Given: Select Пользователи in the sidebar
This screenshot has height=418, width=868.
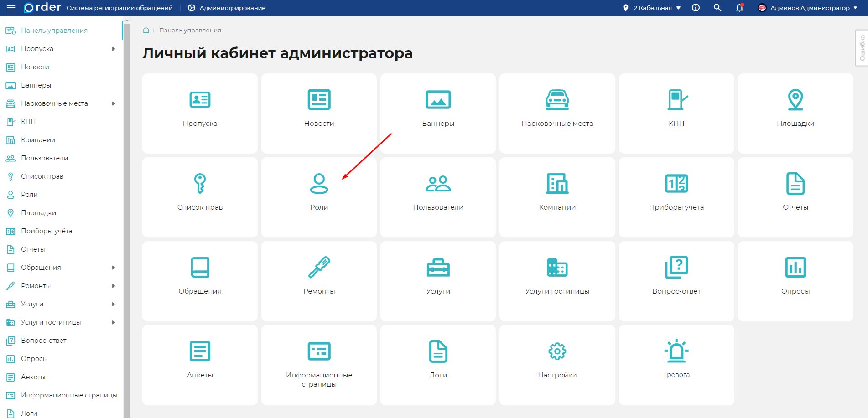Looking at the screenshot, I should pyautogui.click(x=44, y=158).
